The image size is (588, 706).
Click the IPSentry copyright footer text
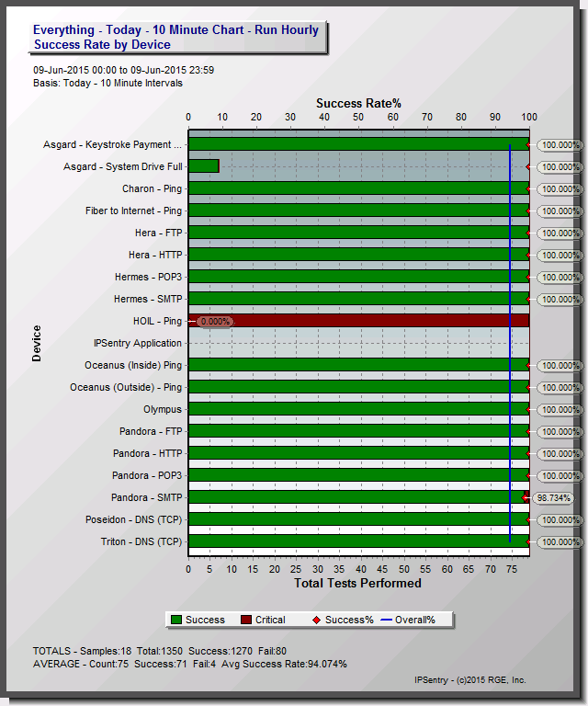pyautogui.click(x=470, y=680)
